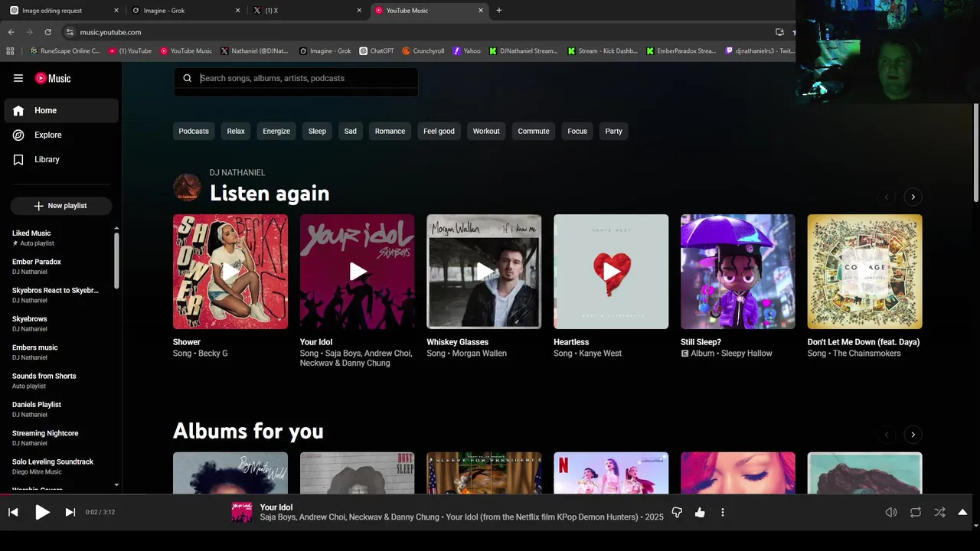Switch to the Imagine - Grok browser tab
Screen dimensions: 980x551
(184, 11)
